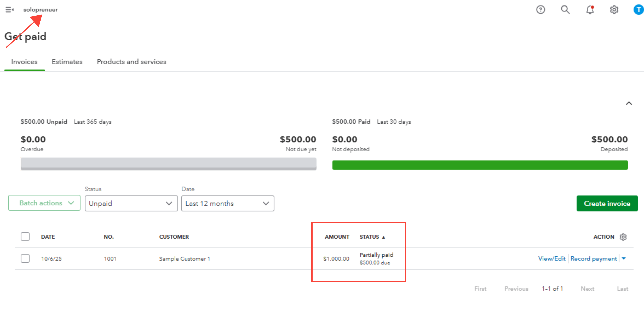Open the user profile avatar T
Screen dimensions: 644x311
click(638, 10)
